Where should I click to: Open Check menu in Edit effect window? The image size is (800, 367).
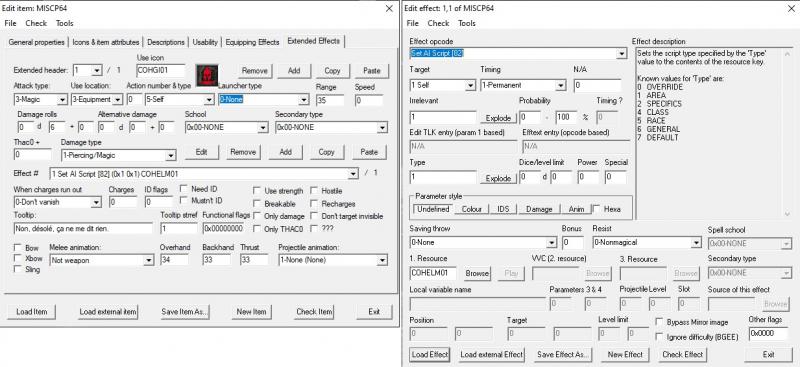tap(438, 23)
